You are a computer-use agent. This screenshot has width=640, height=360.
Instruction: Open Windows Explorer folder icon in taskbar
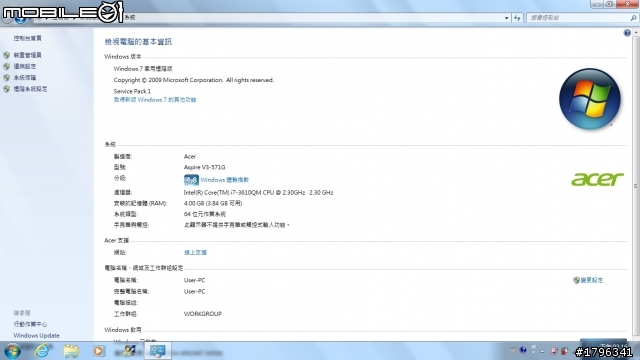70,351
